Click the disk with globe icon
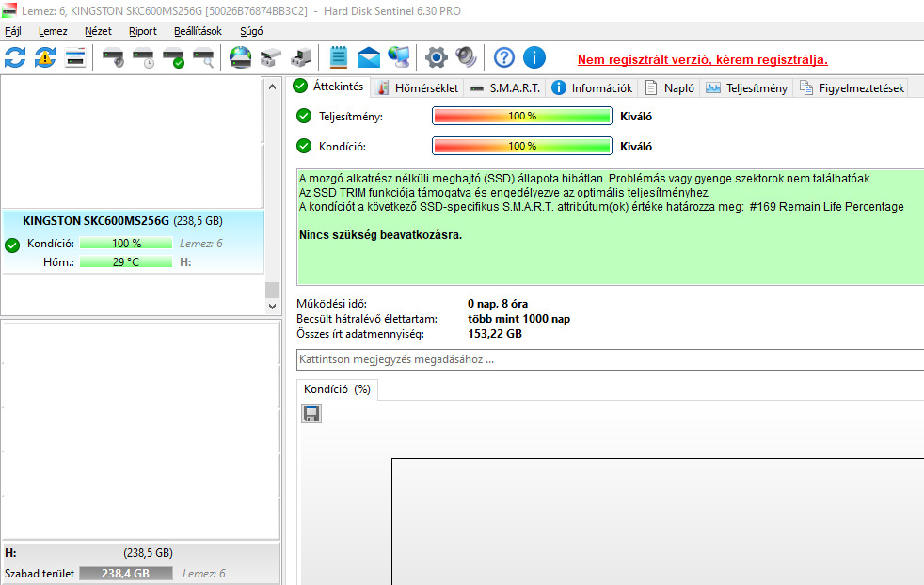The height and width of the screenshot is (585, 924). point(241,57)
